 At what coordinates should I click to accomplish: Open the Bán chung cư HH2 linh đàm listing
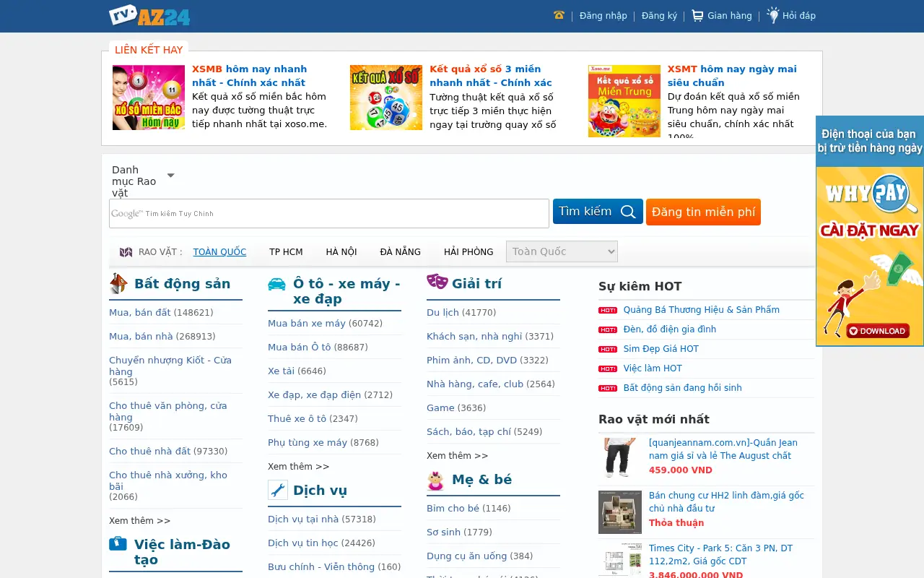[x=726, y=502]
